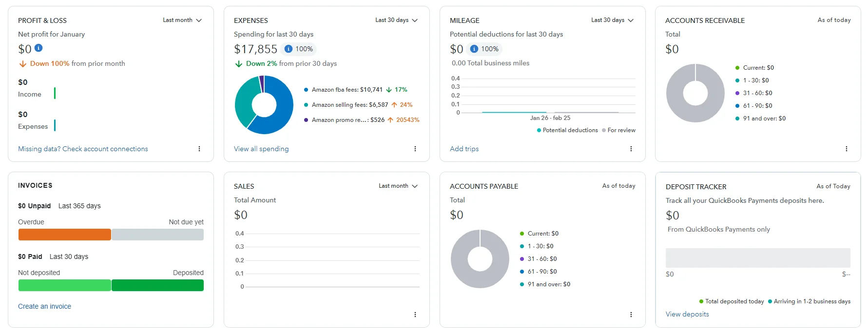
Task: Open the Accounts Payable card's kebab menu
Action: coord(631,315)
